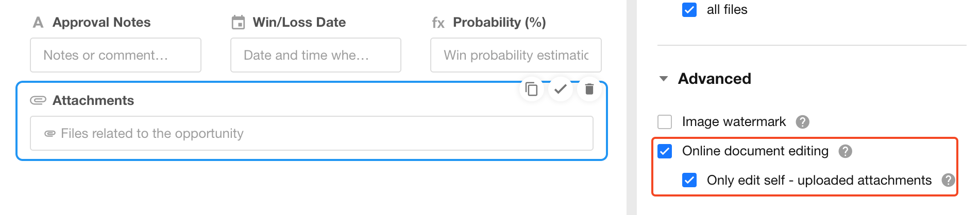This screenshot has width=980, height=215.
Task: Click the fx formula icon by Probability
Action: coord(438,23)
